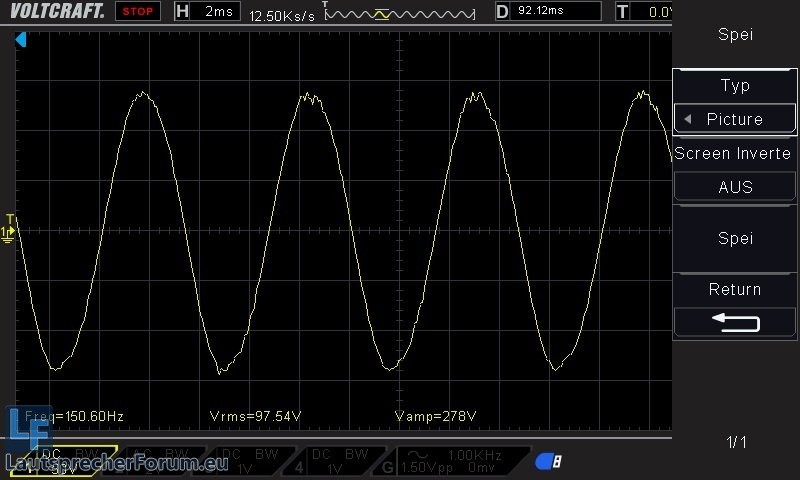Open the delay D 92.12ms field
This screenshot has width=800, height=480.
[x=548, y=12]
